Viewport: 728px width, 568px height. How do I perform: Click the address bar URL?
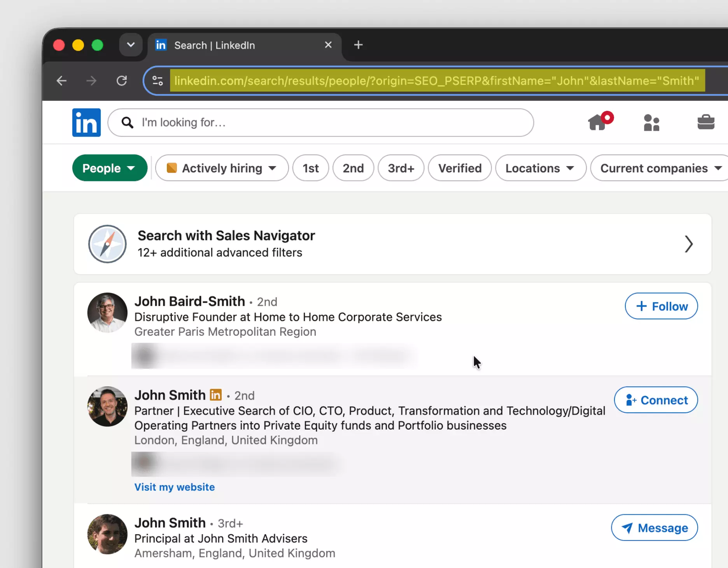(437, 81)
